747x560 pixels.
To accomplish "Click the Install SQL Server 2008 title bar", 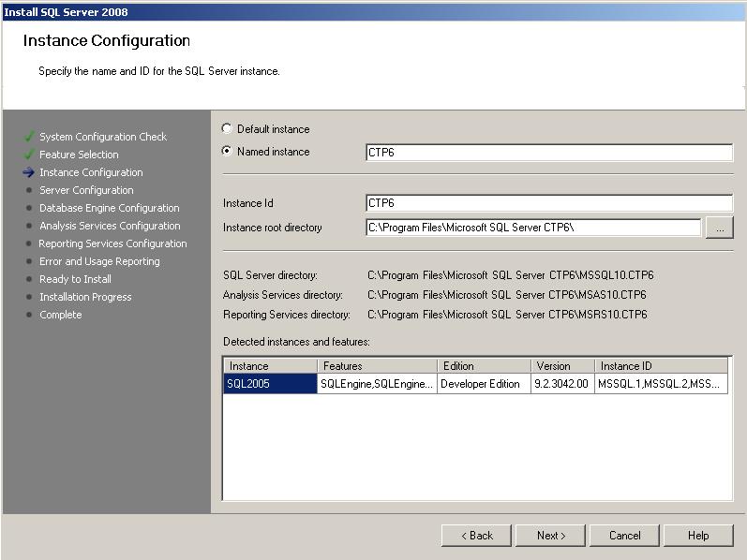I will 373,12.
